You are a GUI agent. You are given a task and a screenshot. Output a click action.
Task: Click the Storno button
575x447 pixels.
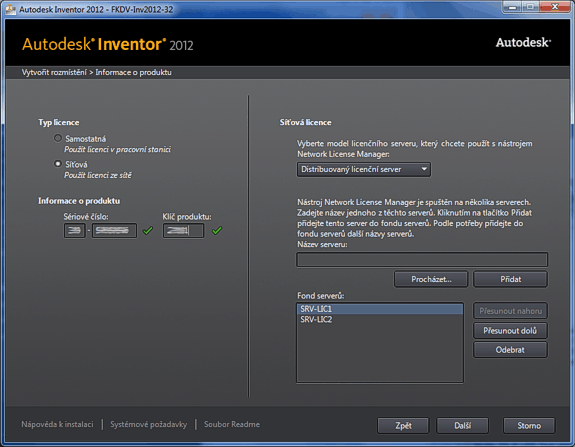(529, 426)
